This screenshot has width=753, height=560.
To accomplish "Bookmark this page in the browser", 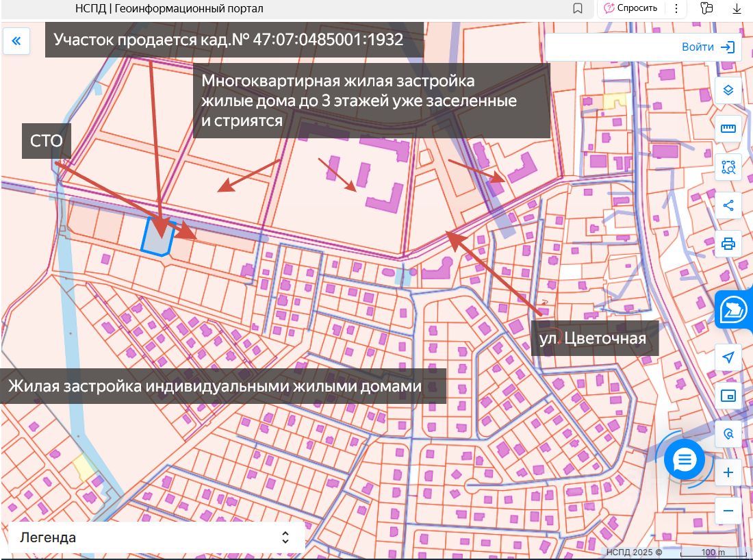I will point(578,8).
